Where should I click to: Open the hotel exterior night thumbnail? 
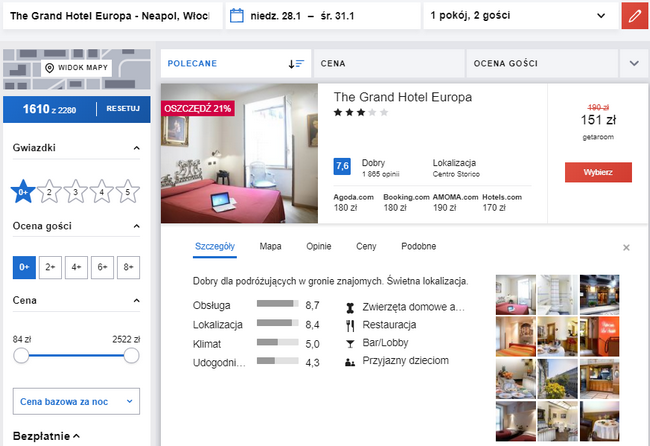click(599, 295)
